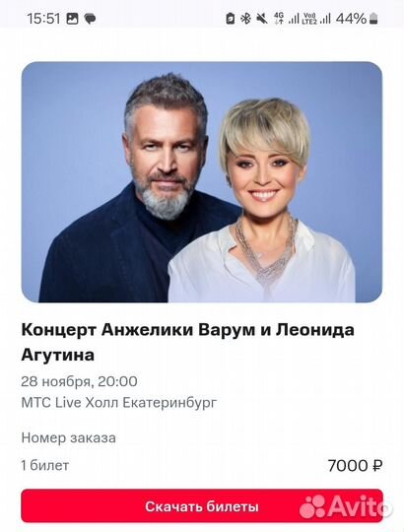The image size is (404, 532).
Task: Tap the venue МТС Live Холл Екатеринбург
Action: coord(119,403)
